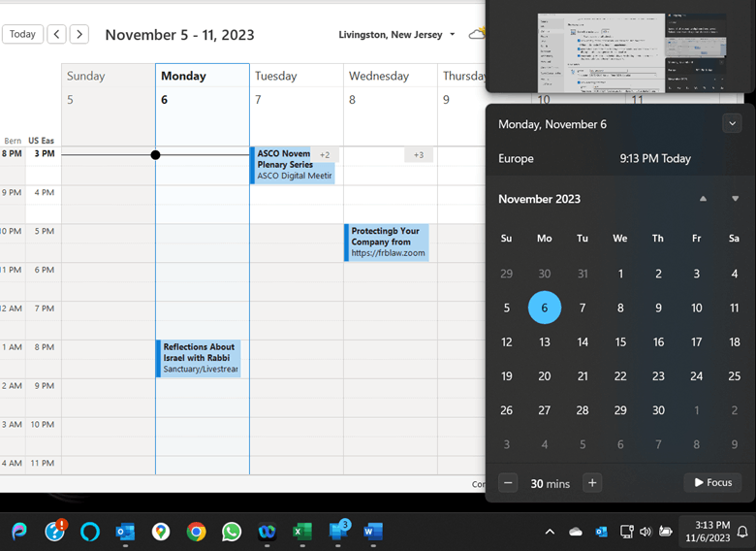The height and width of the screenshot is (551, 756).
Task: Select November 23 in flyout calendar
Action: coord(658,376)
